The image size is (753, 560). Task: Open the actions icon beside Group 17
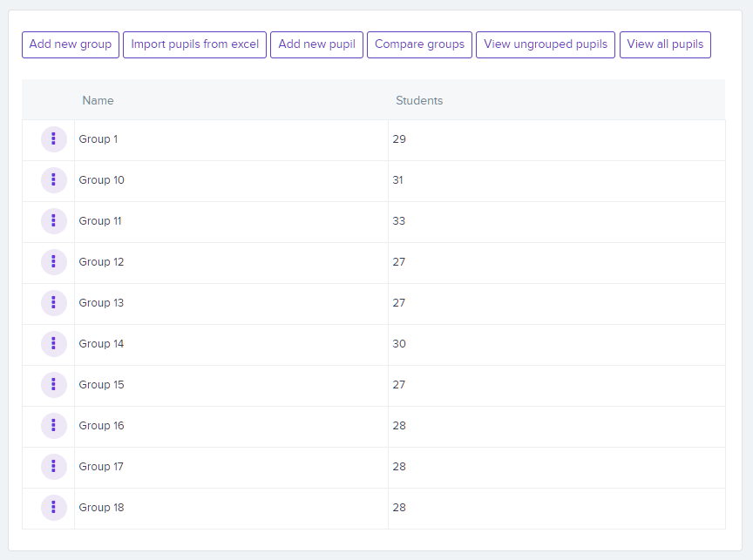click(x=54, y=467)
